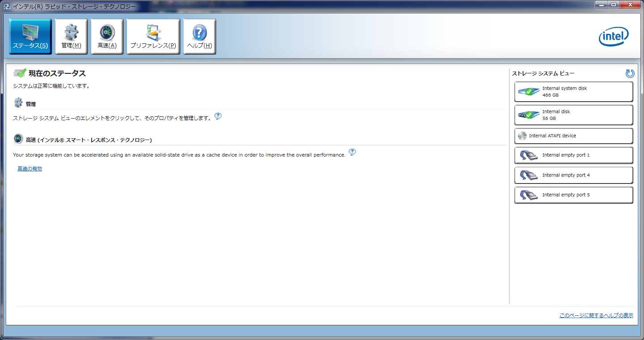Click the 現在のステータス checkmark icon
The image size is (644, 340).
click(x=20, y=73)
